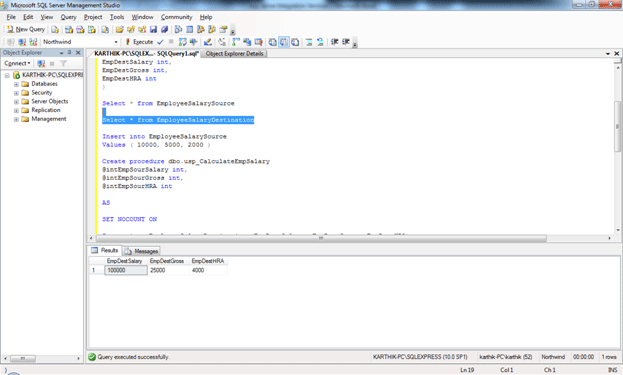Screen dimensions: 623x375
Task: Click Disconnect icon in Object Explorer toolbar
Action: point(41,63)
